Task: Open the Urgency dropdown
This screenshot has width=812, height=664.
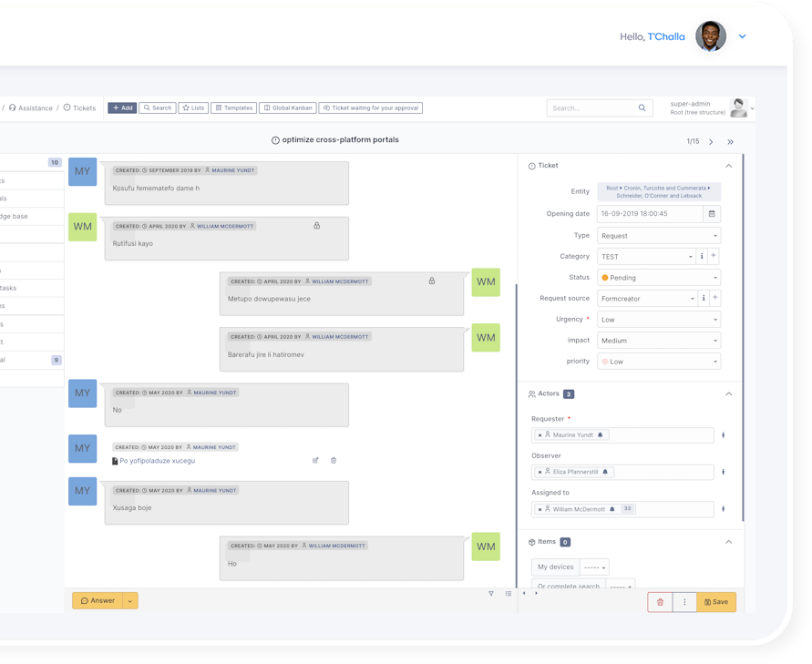Action: click(x=659, y=320)
